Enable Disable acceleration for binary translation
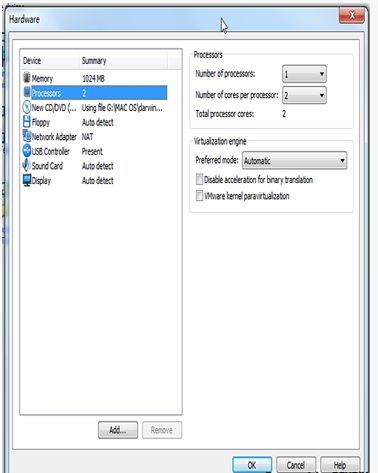Image resolution: width=378 pixels, height=473 pixels. tap(199, 179)
